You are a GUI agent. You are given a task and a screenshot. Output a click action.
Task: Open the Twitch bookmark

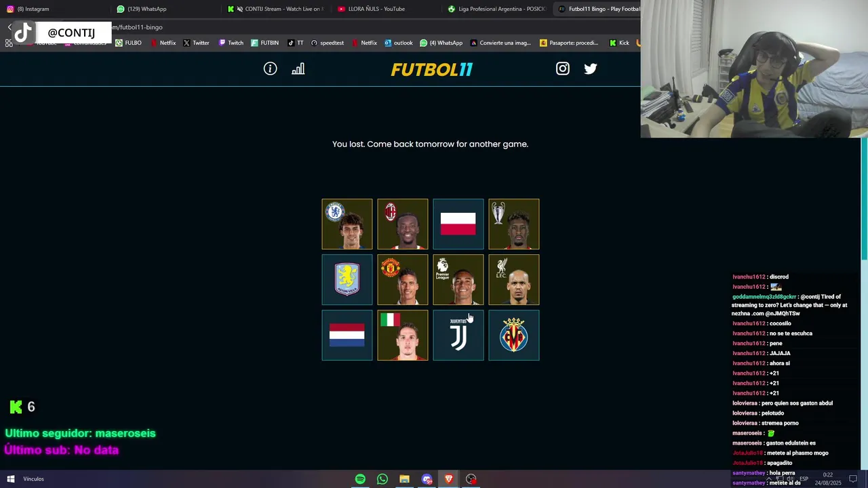231,43
